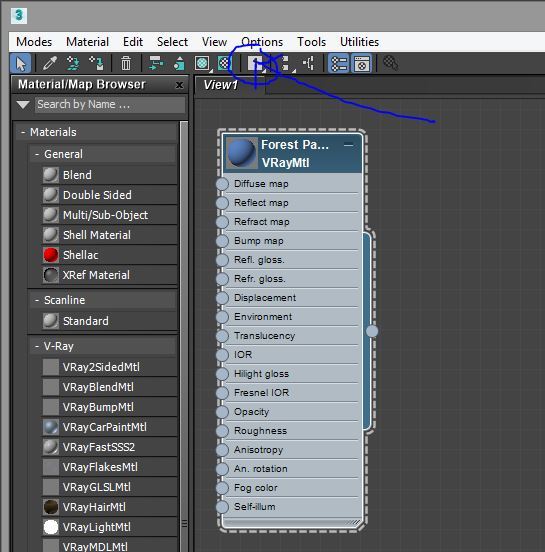This screenshot has height=552, width=545.
Task: Select VRay2SidedMtl in the list
Action: 109,367
